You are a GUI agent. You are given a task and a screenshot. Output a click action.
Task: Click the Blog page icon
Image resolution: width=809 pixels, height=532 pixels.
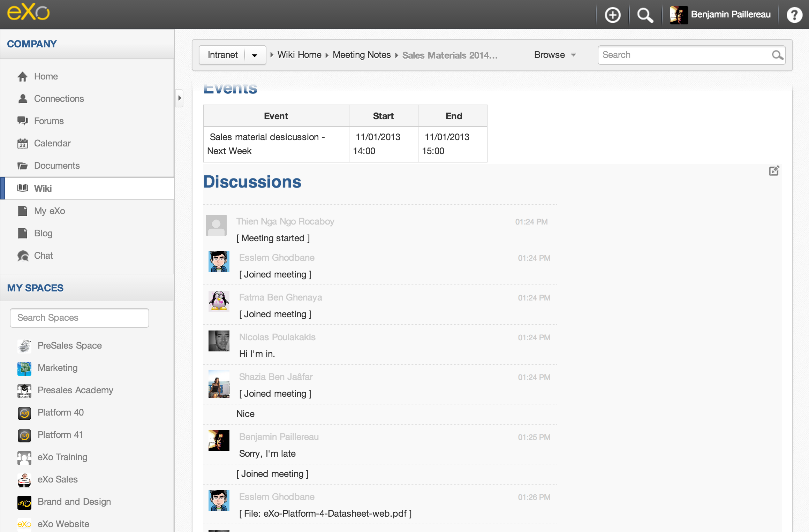tap(23, 233)
